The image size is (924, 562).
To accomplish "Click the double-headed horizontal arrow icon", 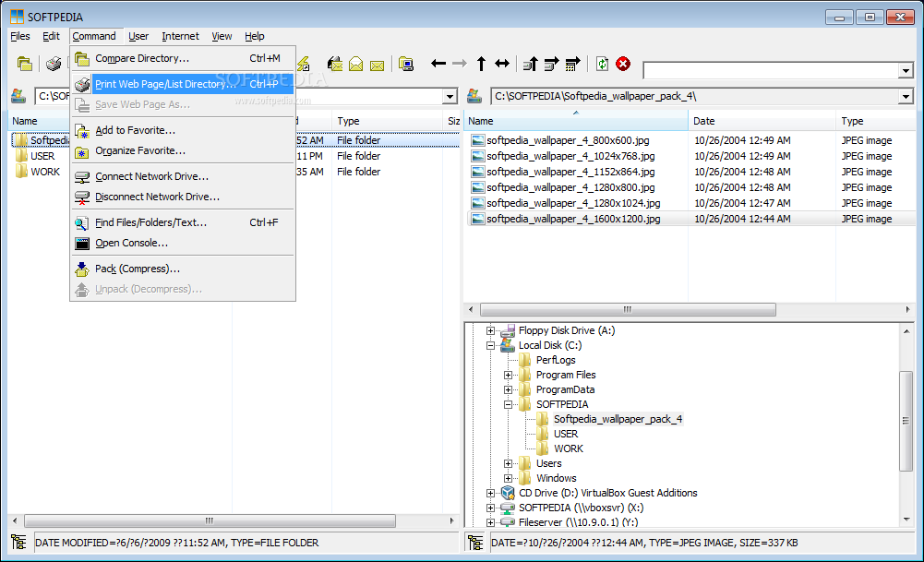I will click(x=502, y=63).
